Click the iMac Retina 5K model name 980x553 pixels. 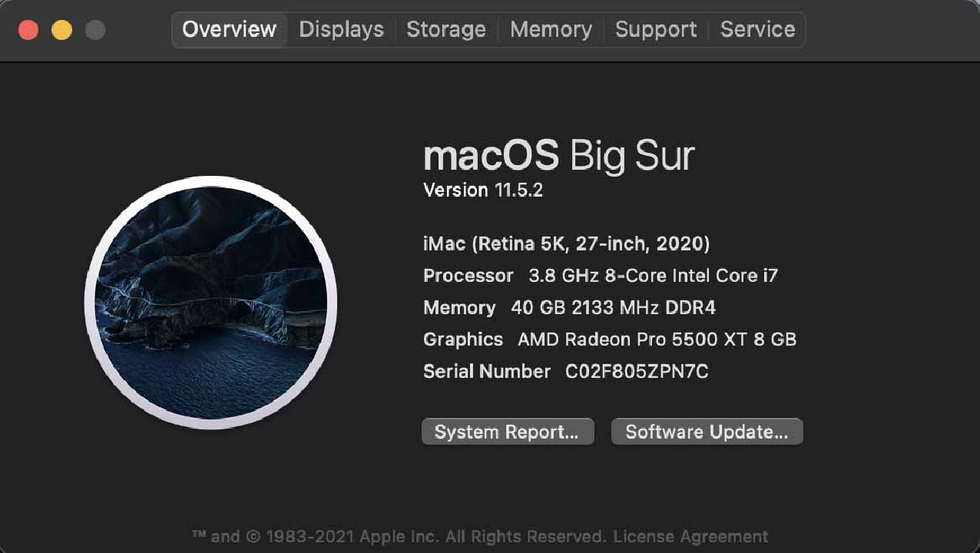(x=566, y=243)
